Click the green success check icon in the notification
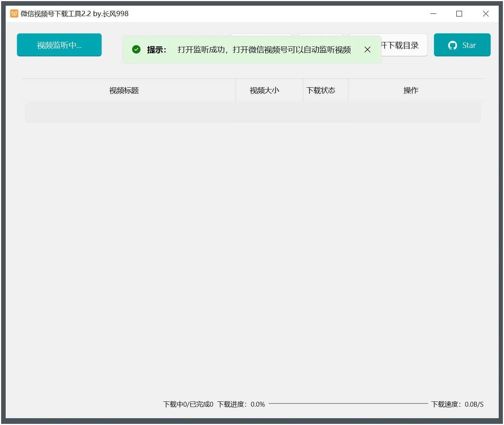 [136, 49]
